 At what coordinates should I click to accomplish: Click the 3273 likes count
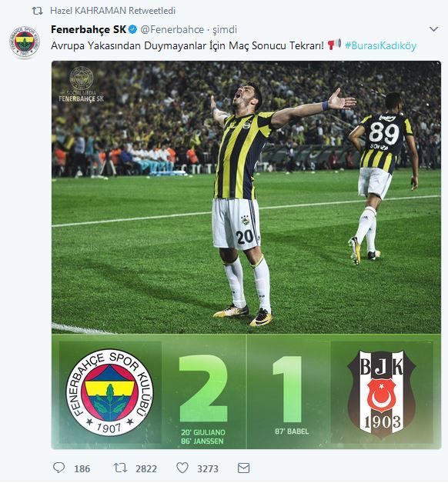click(x=208, y=469)
